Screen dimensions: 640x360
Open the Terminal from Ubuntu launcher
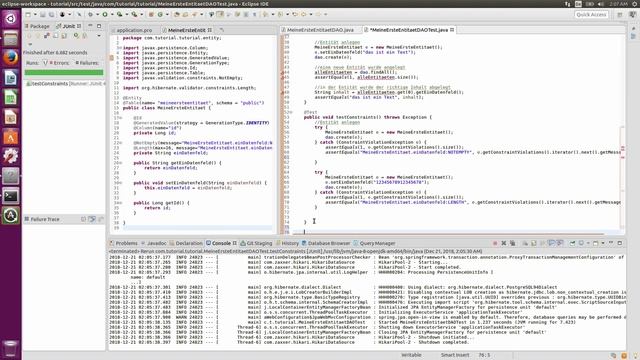coord(11,196)
